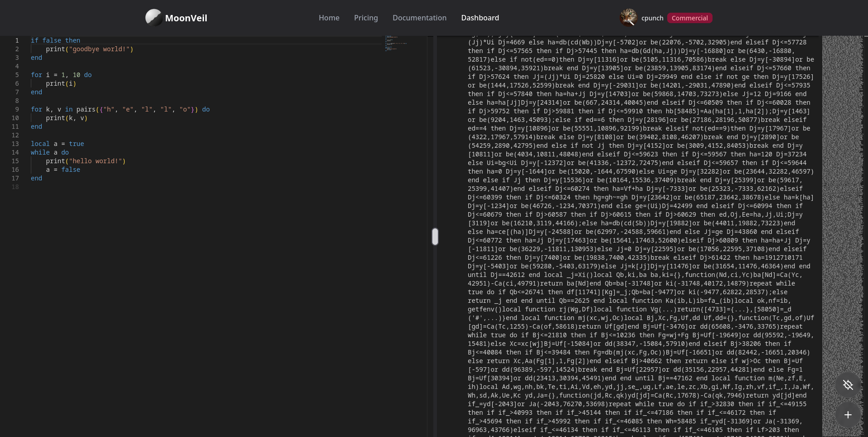
Task: Click line number 18 in the gutter
Action: [15, 187]
